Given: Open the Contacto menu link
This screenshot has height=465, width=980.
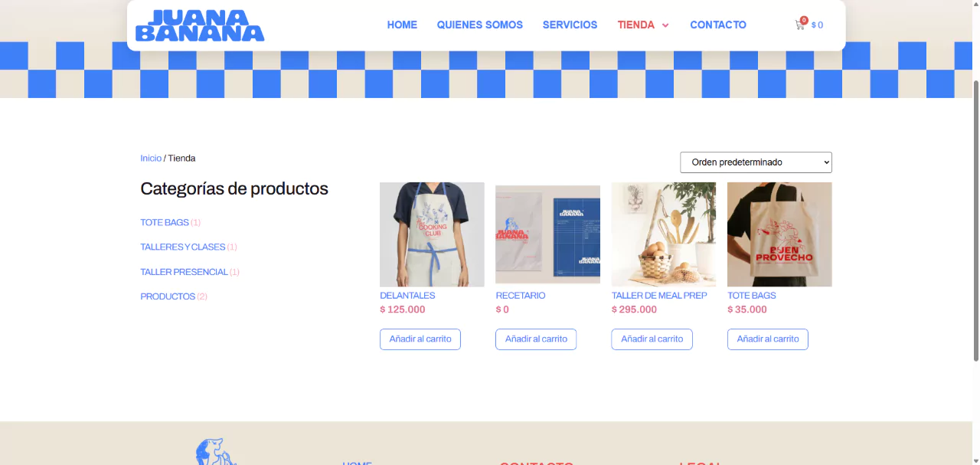Looking at the screenshot, I should (x=718, y=25).
